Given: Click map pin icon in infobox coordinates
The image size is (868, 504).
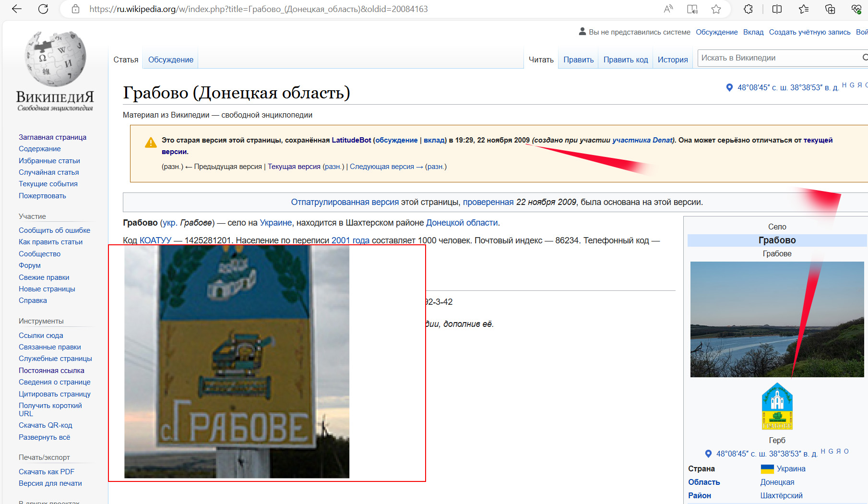Looking at the screenshot, I should point(708,454).
